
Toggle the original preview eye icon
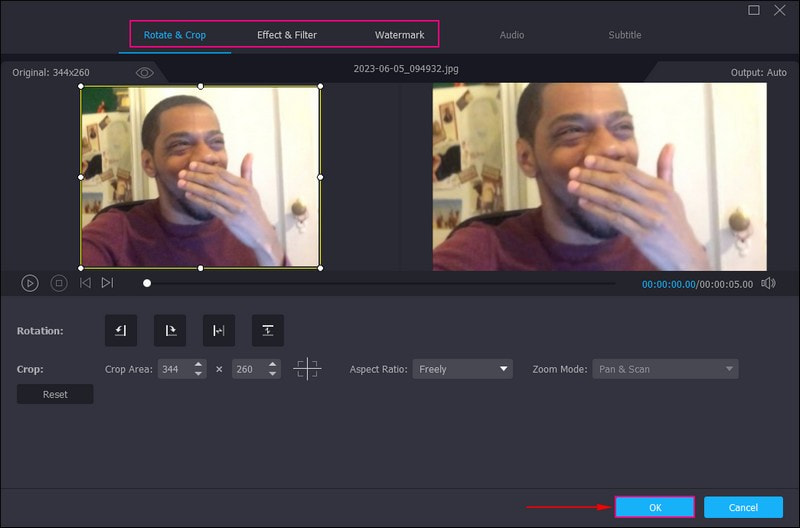click(x=144, y=73)
